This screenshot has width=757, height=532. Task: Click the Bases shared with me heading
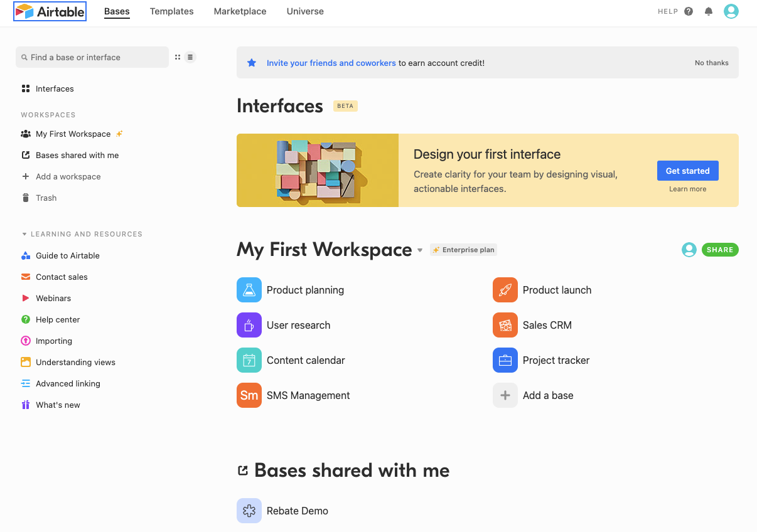352,471
